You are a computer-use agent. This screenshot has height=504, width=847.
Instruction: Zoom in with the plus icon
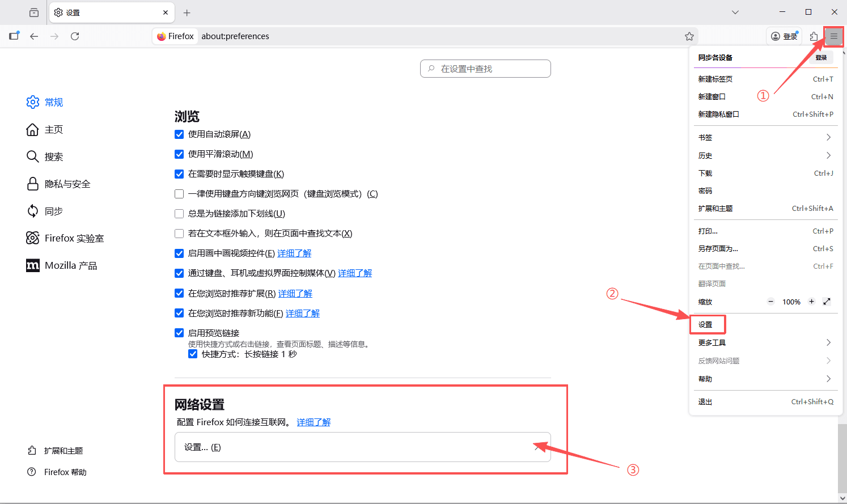(811, 302)
